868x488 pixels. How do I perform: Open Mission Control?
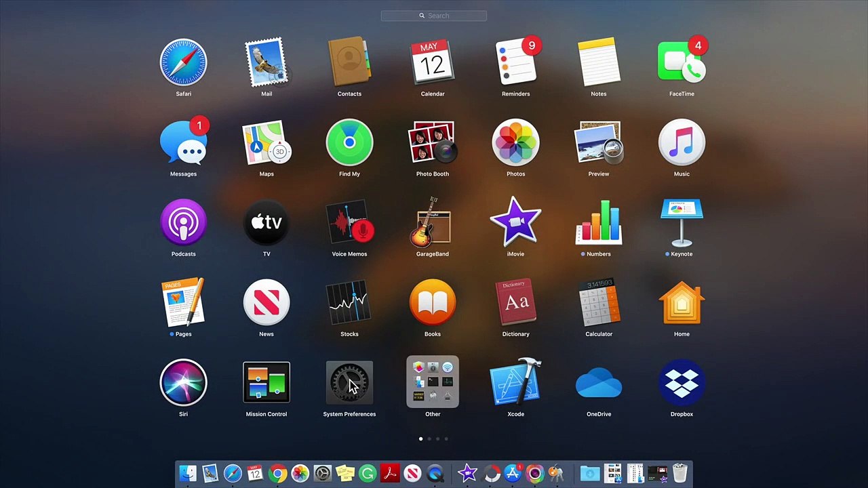(267, 382)
